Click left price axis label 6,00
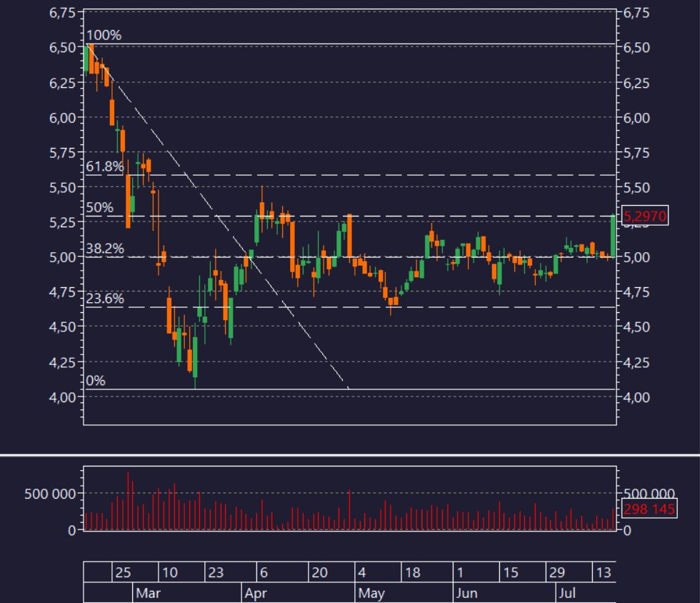700x603 pixels. [63, 118]
